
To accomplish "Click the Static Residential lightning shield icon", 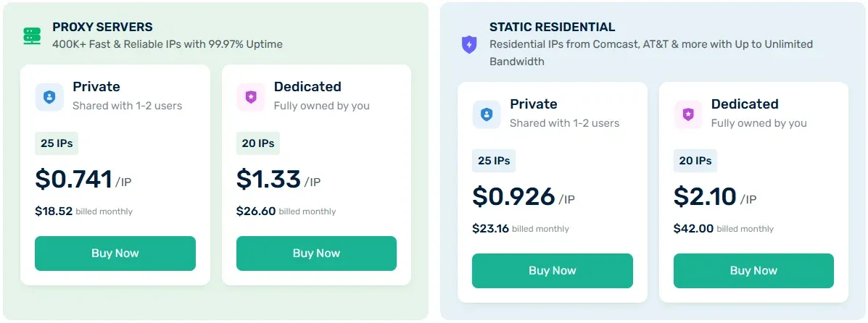I will tap(469, 44).
